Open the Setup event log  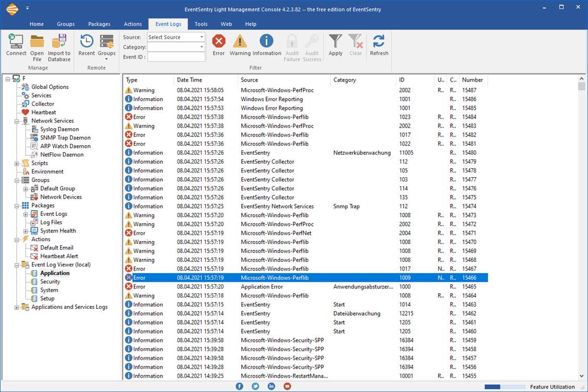click(47, 298)
